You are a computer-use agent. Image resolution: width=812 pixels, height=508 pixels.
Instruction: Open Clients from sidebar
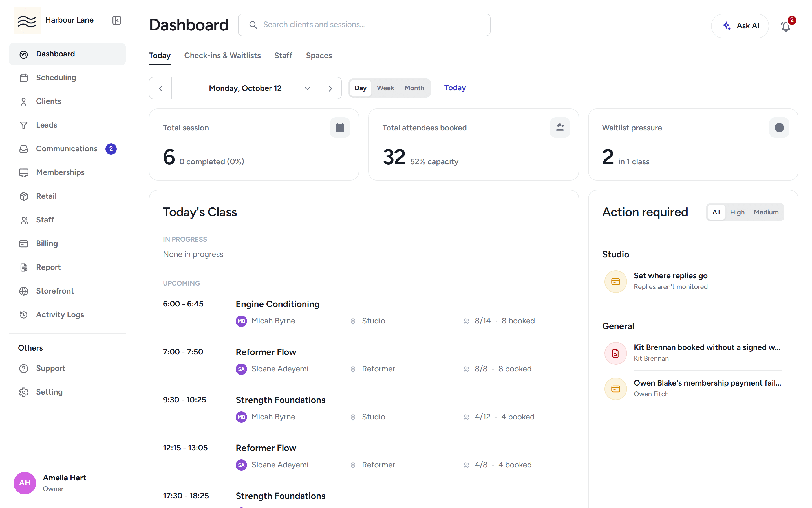click(x=67, y=102)
